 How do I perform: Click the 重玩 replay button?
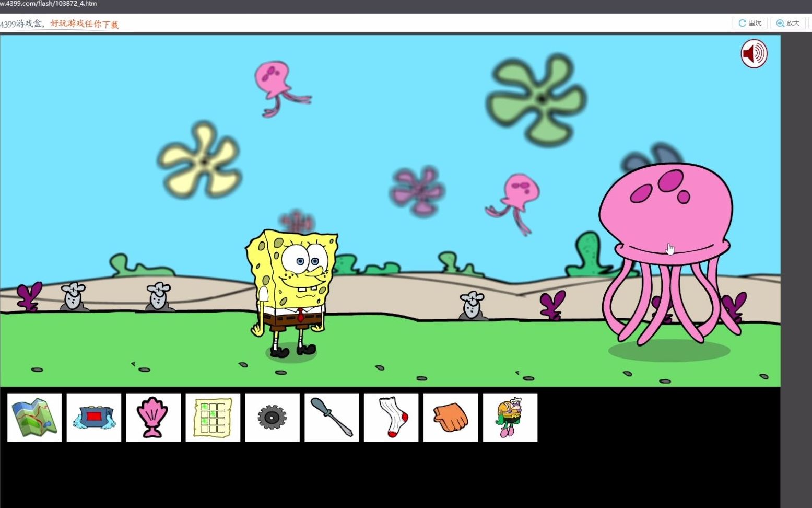pos(750,23)
